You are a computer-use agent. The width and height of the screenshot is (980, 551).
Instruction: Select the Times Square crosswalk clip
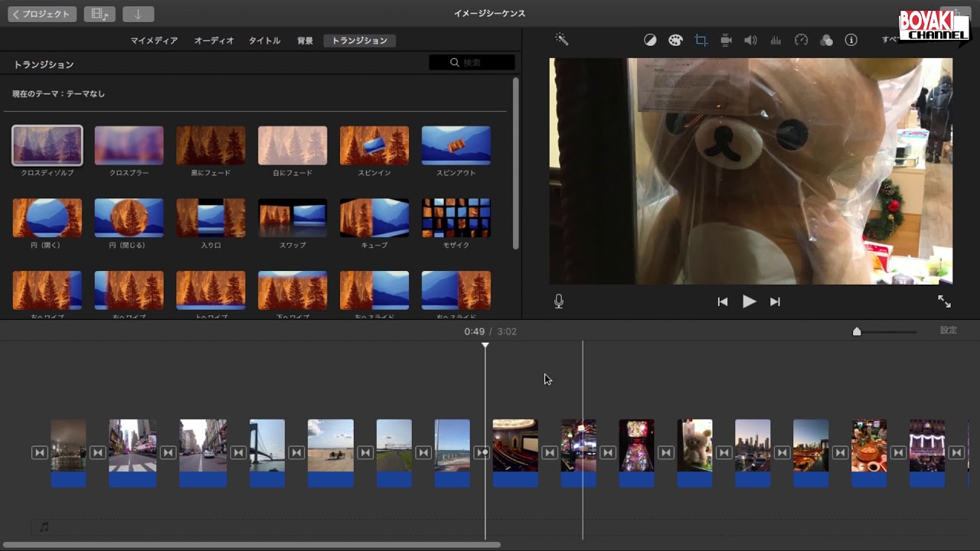pyautogui.click(x=132, y=452)
